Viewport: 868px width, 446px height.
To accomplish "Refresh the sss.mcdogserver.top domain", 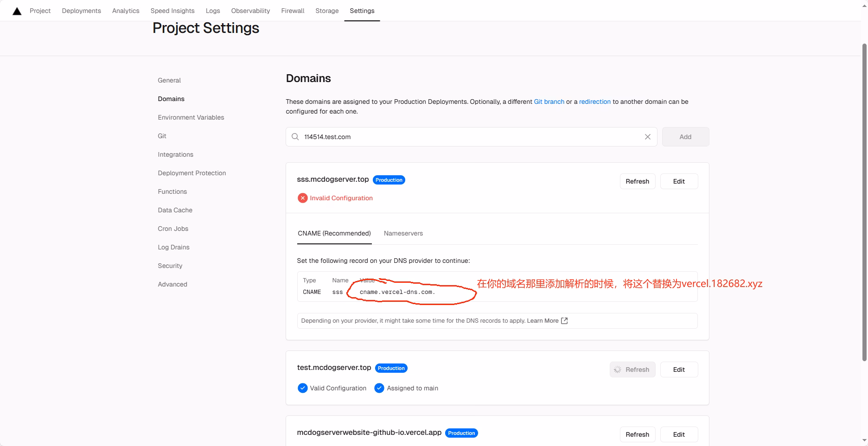I will pyautogui.click(x=637, y=181).
